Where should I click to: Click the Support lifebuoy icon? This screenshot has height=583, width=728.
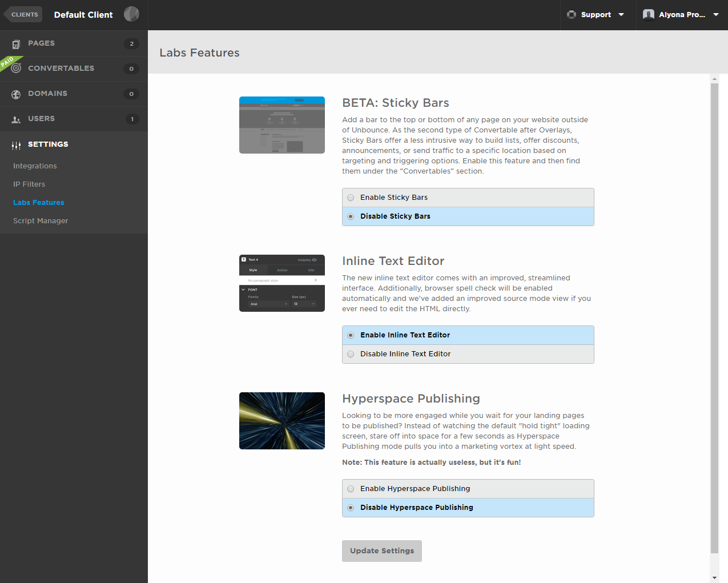[571, 15]
